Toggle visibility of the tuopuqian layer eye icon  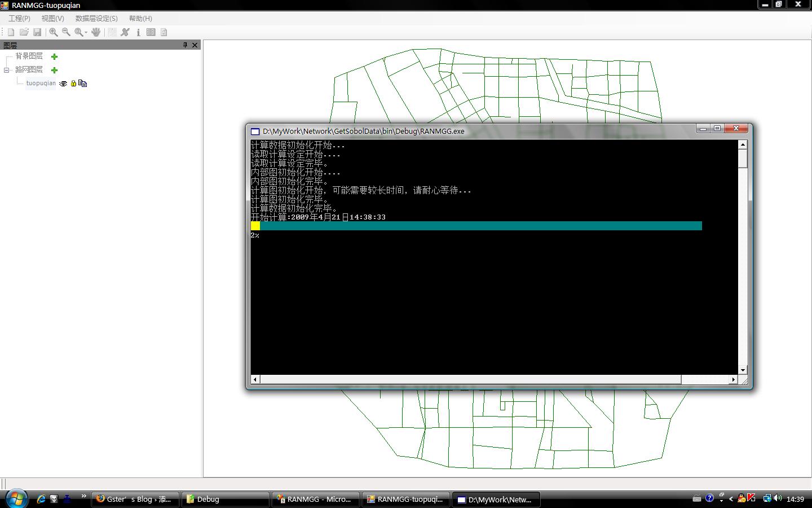(63, 84)
